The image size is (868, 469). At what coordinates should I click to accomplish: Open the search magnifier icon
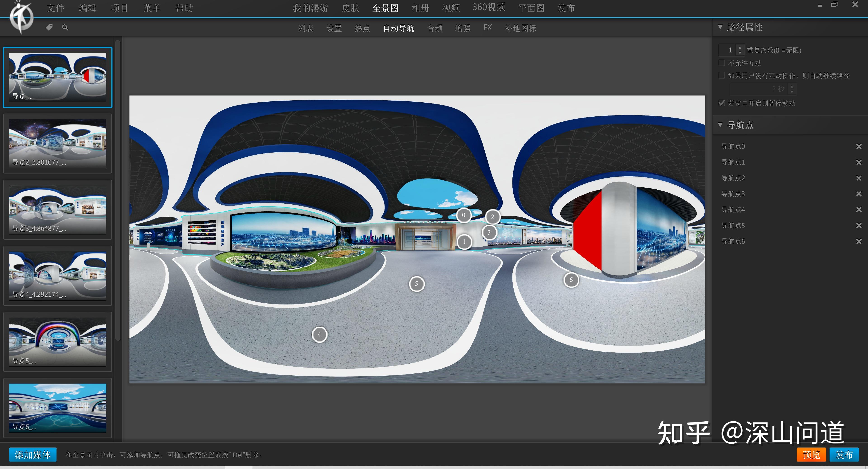coord(65,27)
